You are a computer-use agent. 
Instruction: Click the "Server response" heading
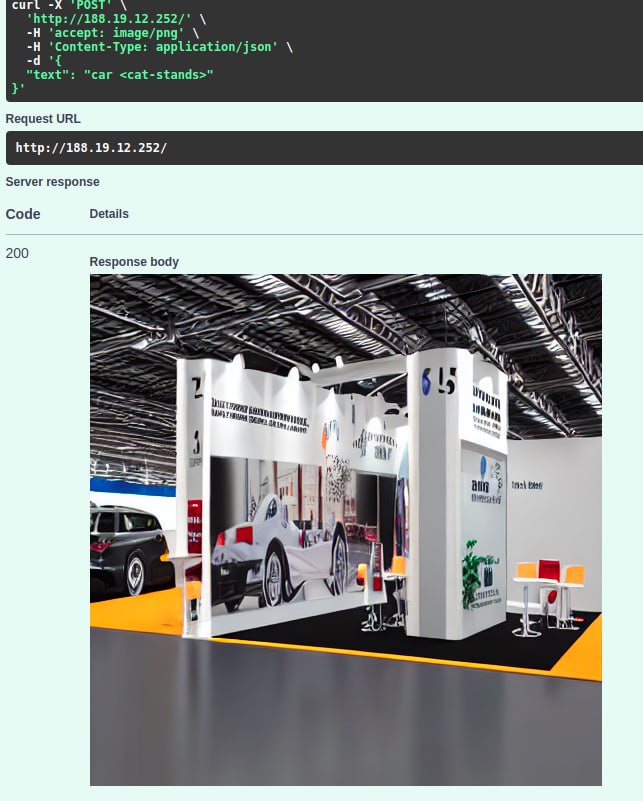[x=53, y=182]
